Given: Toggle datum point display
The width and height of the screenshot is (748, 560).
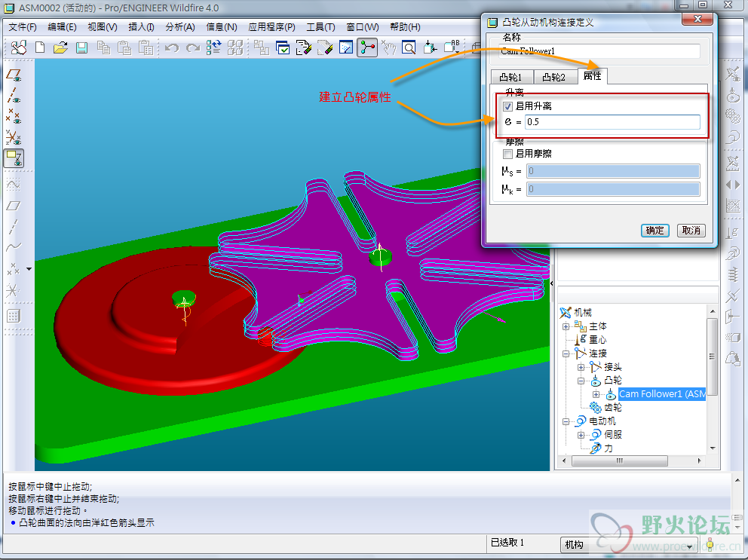Looking at the screenshot, I should pyautogui.click(x=14, y=116).
